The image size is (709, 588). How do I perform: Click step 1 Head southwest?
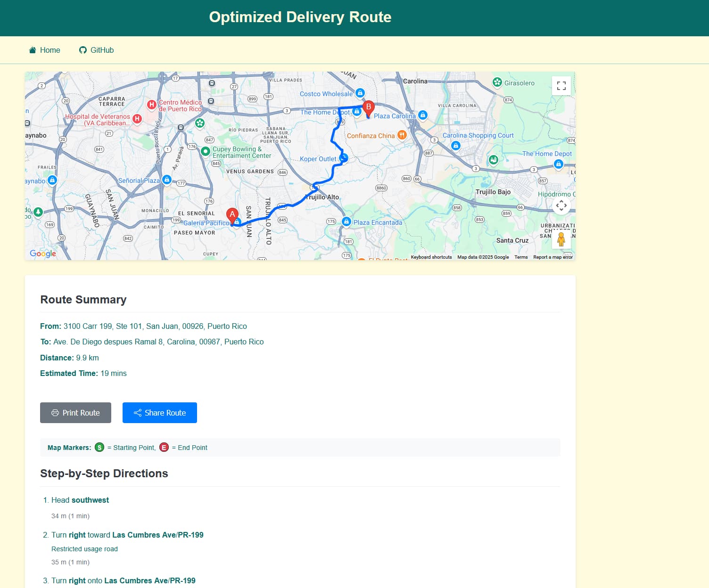pos(80,500)
